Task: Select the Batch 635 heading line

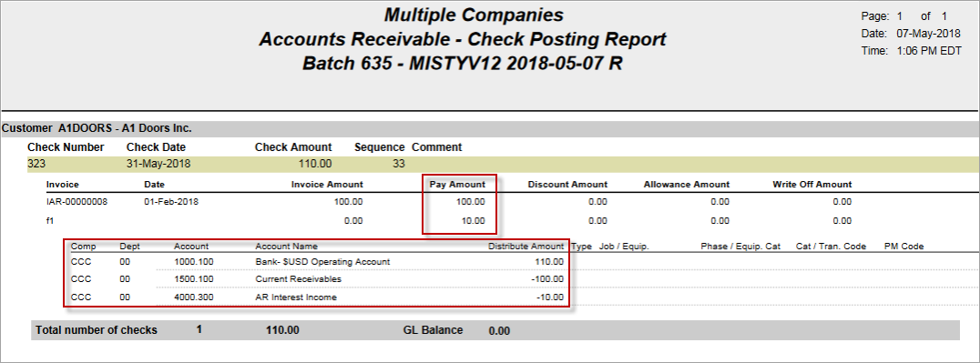Action: (462, 63)
